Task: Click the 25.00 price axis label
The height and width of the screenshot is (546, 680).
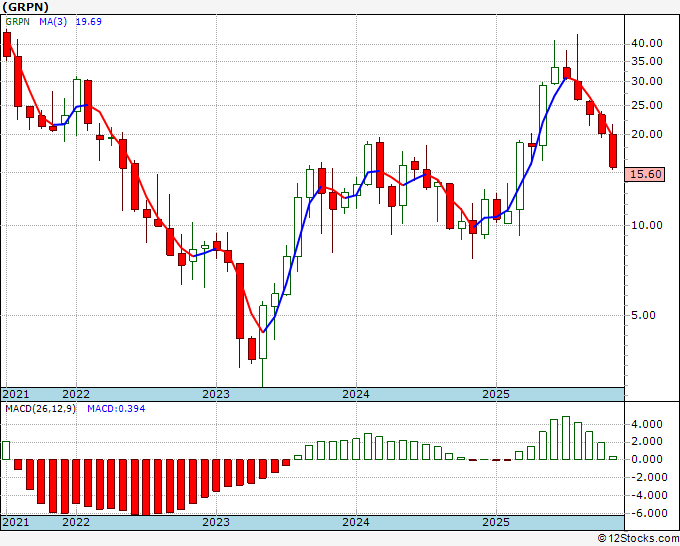Action: [647, 105]
